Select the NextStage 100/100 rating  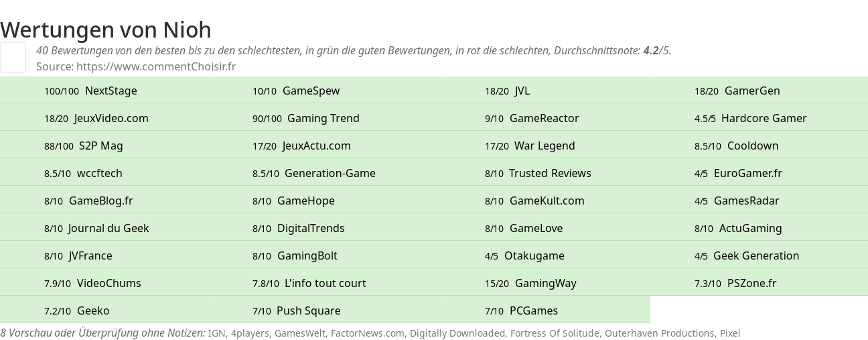click(x=90, y=91)
